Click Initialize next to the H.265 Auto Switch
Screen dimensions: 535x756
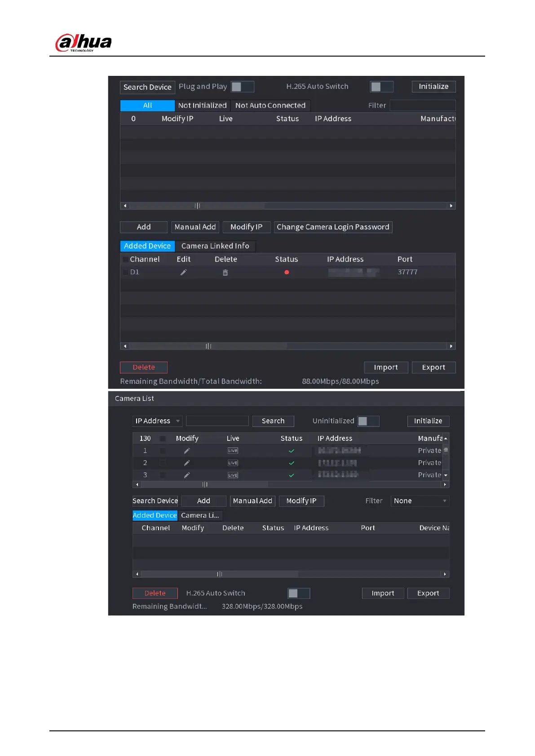coord(433,87)
